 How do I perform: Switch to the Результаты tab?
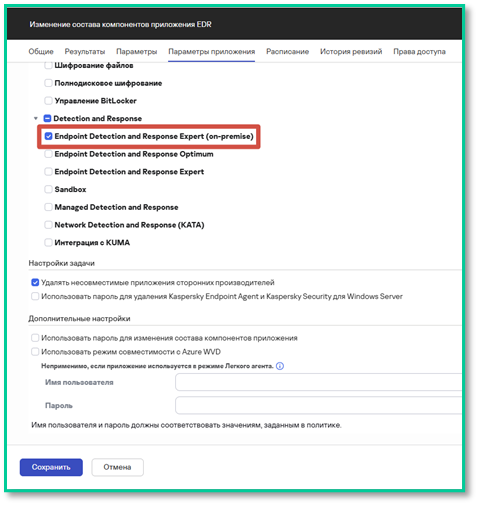click(85, 52)
